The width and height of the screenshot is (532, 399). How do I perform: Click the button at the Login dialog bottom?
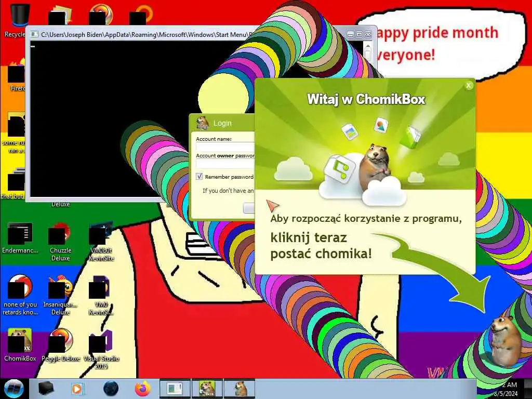click(249, 208)
